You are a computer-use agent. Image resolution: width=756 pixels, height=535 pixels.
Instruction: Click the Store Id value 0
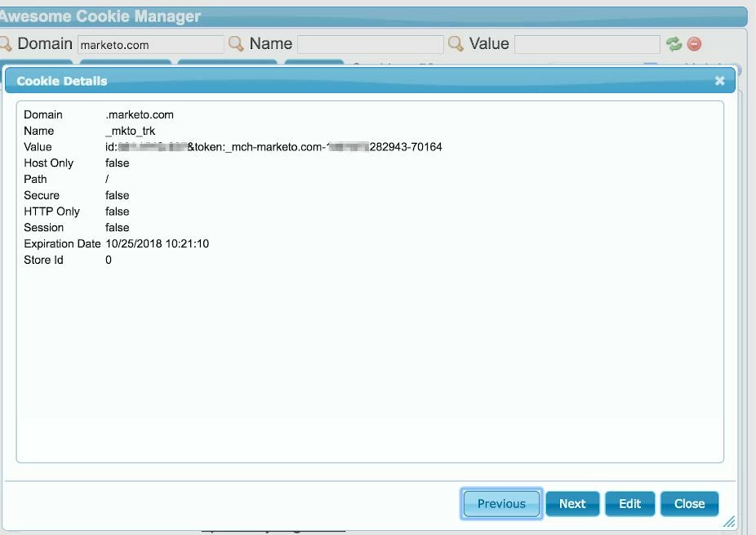pyautogui.click(x=109, y=260)
